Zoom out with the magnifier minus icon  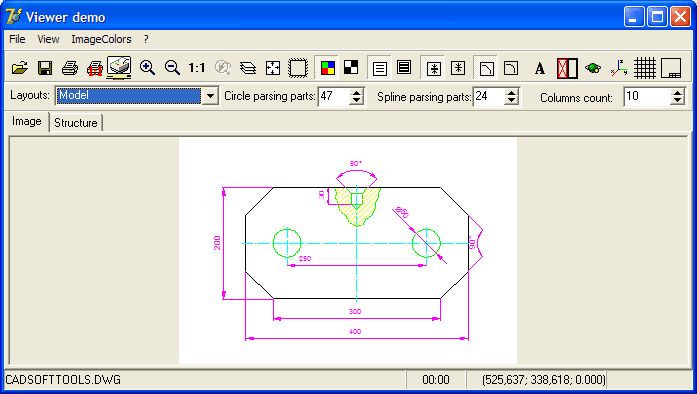click(172, 68)
